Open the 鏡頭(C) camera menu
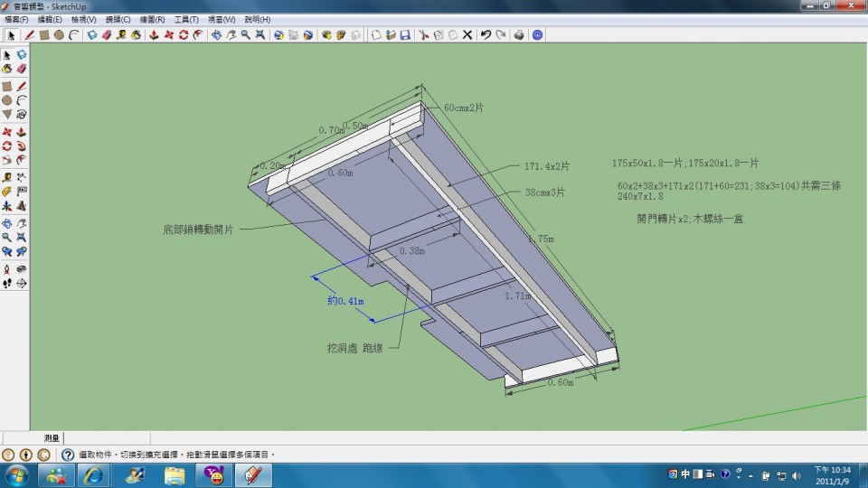Screen dimensions: 868x488 118,19
